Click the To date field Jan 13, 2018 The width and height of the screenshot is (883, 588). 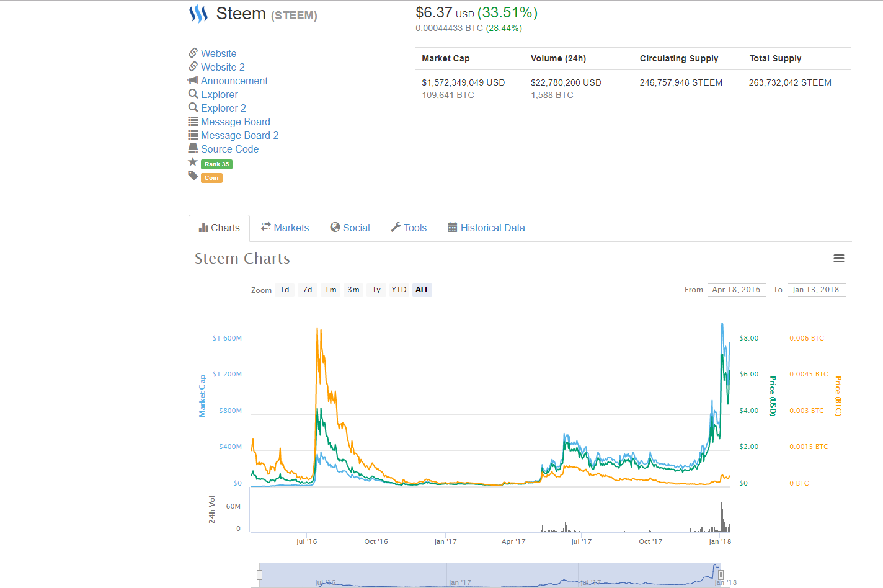click(817, 290)
